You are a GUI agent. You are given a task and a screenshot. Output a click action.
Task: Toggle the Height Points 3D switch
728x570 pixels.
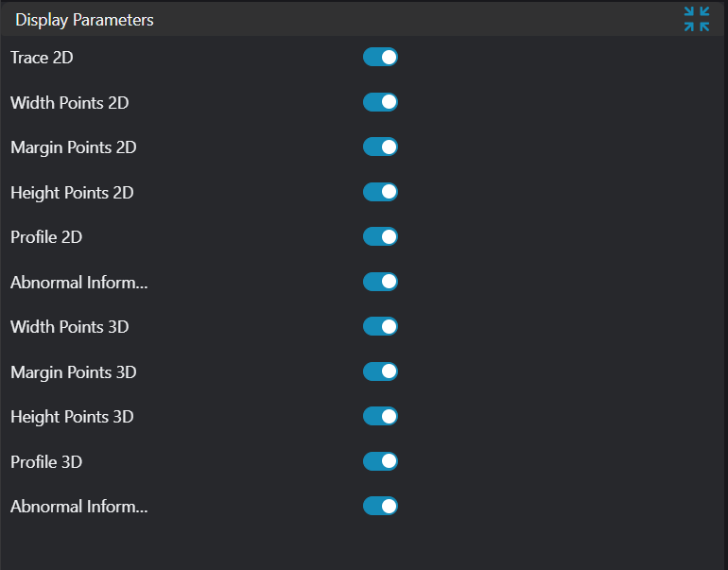coord(380,417)
